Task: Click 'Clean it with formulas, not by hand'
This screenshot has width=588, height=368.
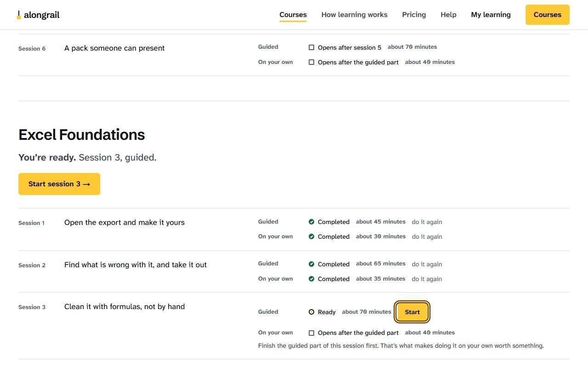Action: click(x=124, y=307)
